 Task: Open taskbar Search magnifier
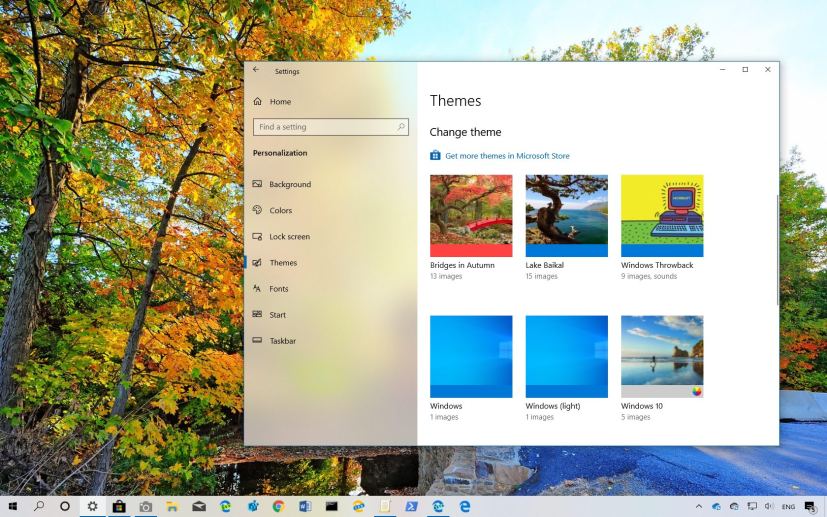(x=39, y=506)
